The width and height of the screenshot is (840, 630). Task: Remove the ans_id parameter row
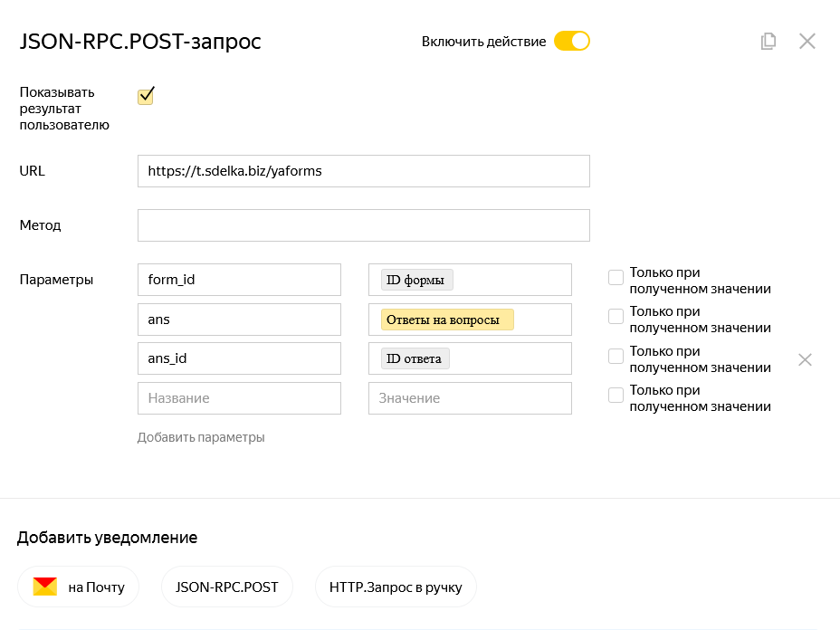tap(805, 359)
